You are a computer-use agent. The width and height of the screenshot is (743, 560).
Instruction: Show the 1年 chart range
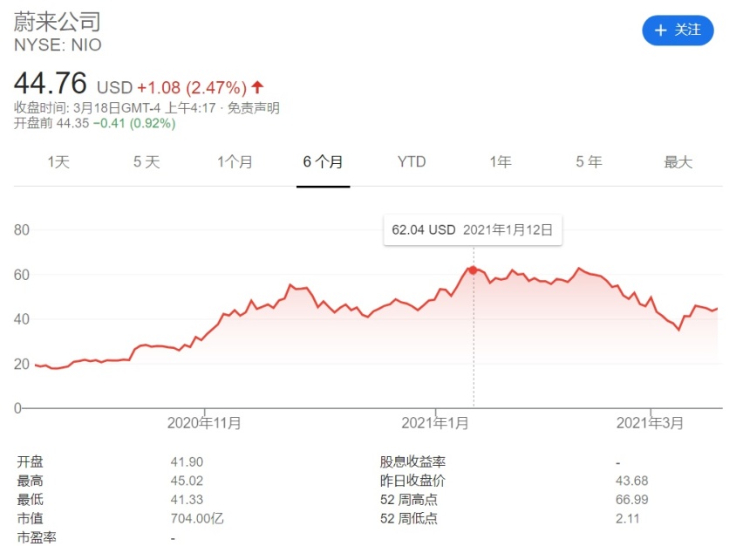(x=501, y=162)
